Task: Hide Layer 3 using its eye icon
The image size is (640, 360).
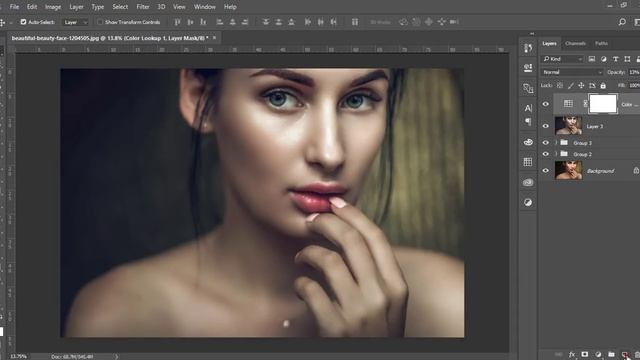Action: (546, 126)
